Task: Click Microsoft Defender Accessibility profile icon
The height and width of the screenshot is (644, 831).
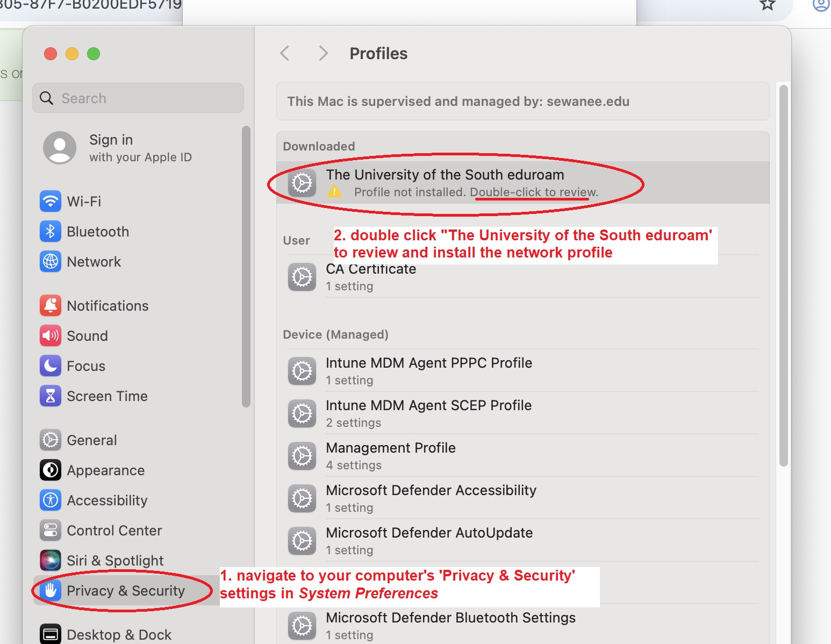Action: coord(302,498)
